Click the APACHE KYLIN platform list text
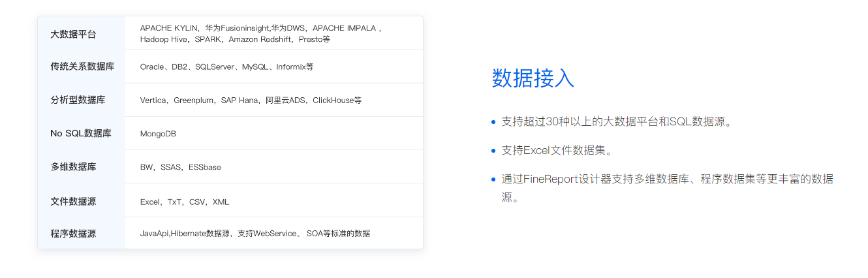The height and width of the screenshot is (278, 868). [x=261, y=28]
